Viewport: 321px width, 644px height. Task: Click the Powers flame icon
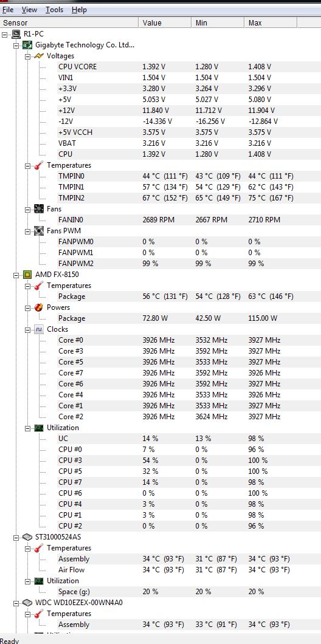pos(39,307)
